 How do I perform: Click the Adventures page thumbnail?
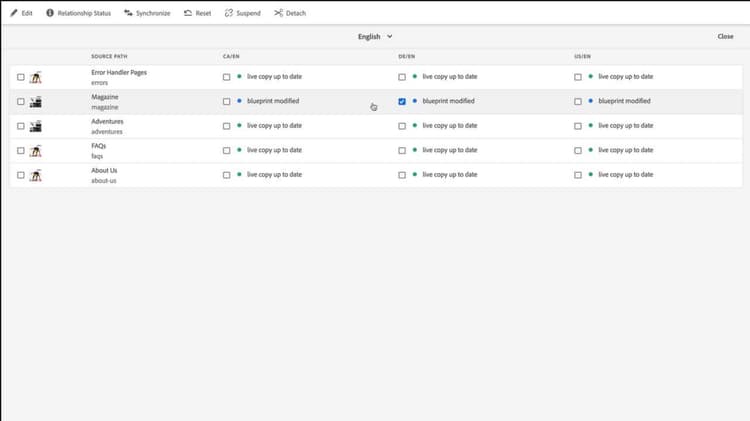(35, 126)
